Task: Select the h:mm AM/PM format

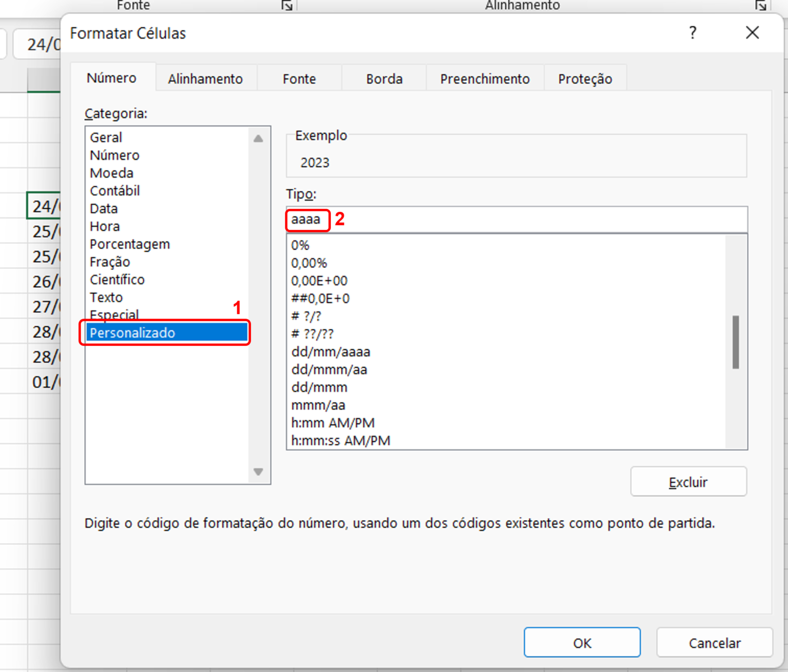Action: click(333, 423)
